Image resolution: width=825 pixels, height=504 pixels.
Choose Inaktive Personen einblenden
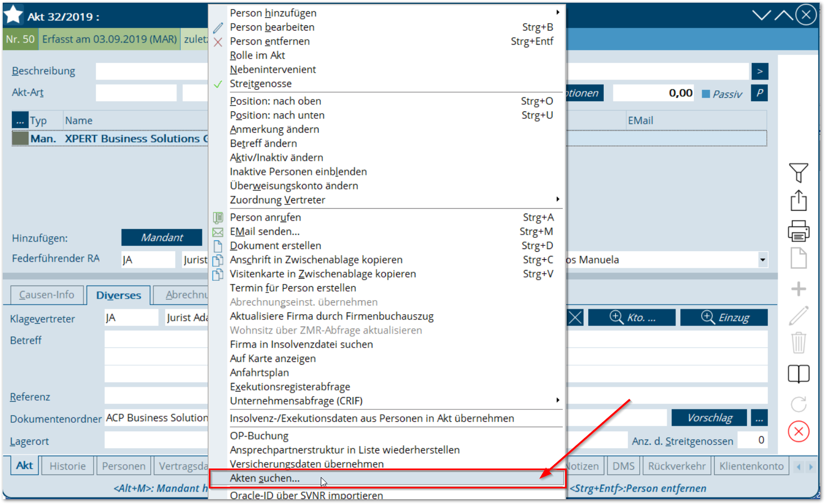tap(387, 172)
